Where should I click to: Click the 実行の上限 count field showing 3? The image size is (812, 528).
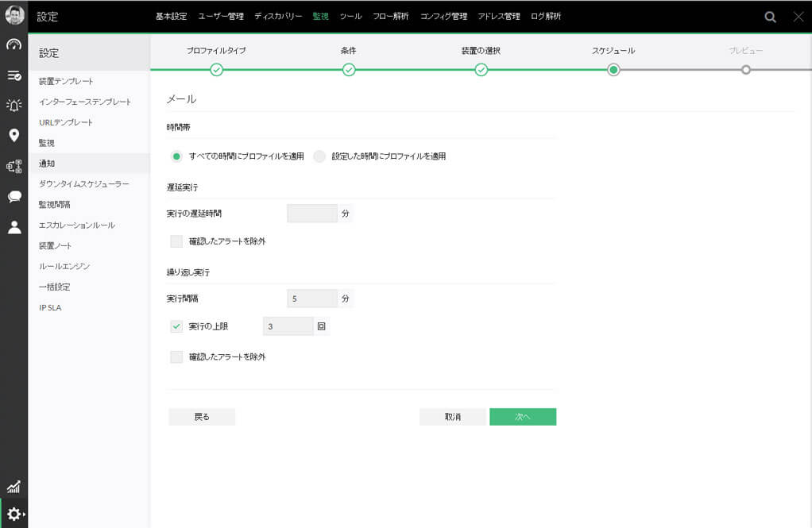pos(288,326)
